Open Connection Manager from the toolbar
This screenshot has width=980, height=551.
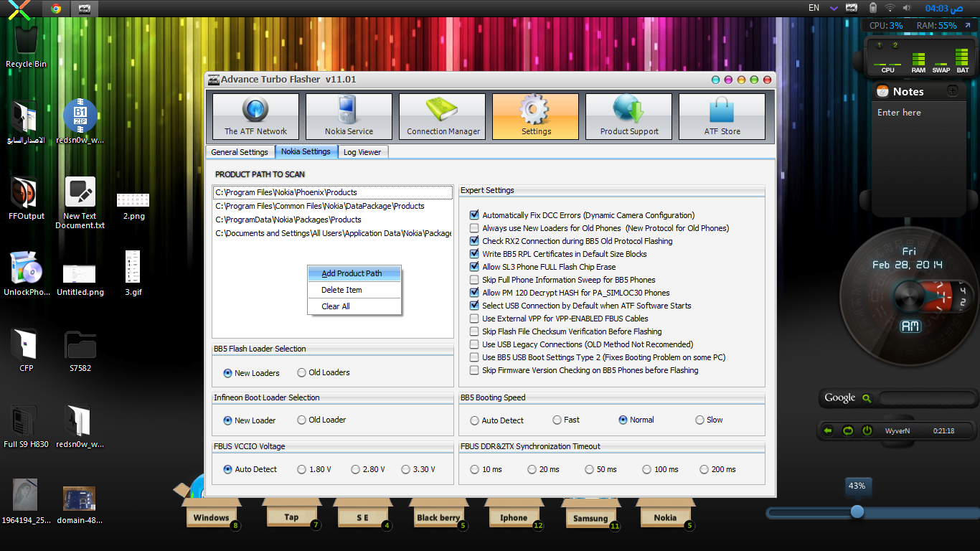pyautogui.click(x=442, y=116)
